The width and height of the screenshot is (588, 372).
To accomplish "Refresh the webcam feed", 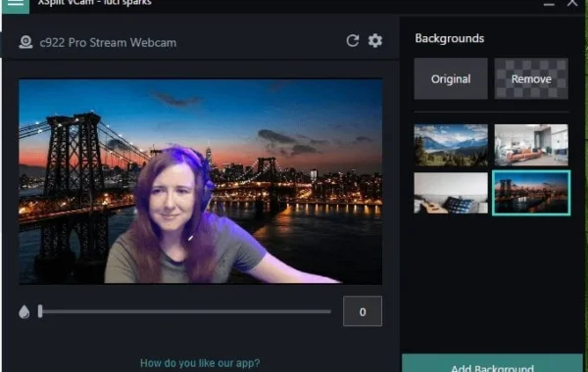I will (x=353, y=40).
